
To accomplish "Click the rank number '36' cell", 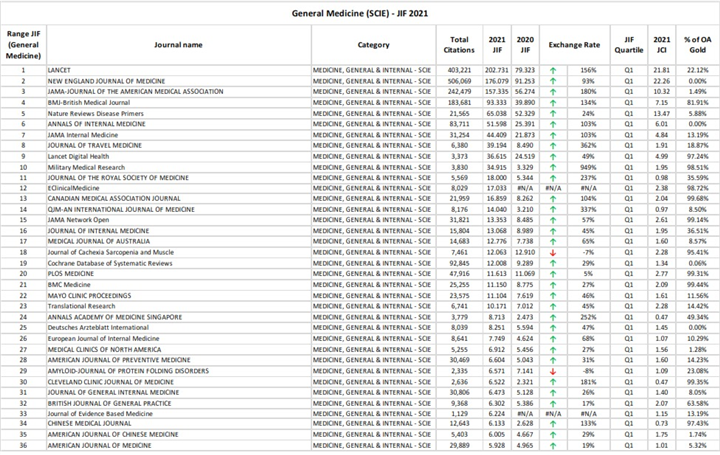I will [23, 445].
